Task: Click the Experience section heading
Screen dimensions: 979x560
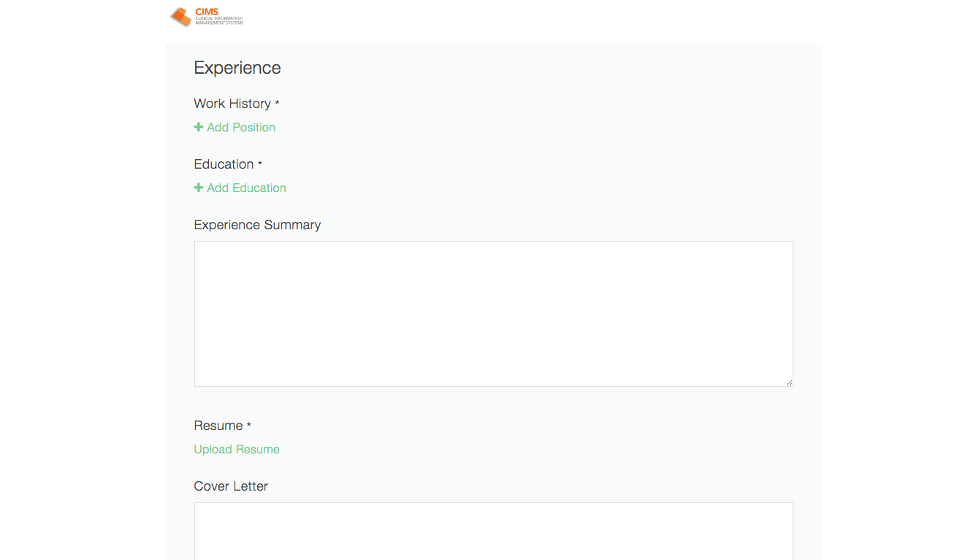Action: [x=237, y=68]
